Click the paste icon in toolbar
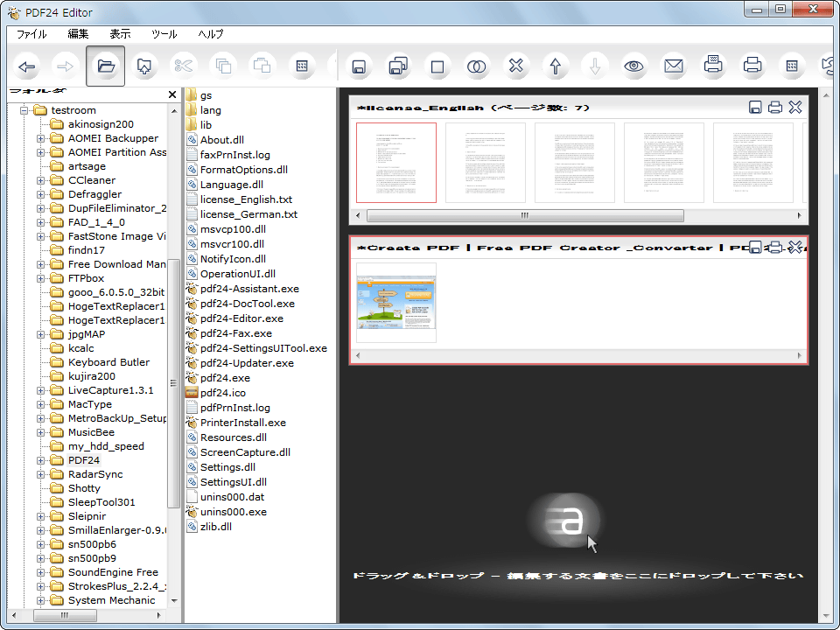This screenshot has height=630, width=840. click(x=262, y=66)
